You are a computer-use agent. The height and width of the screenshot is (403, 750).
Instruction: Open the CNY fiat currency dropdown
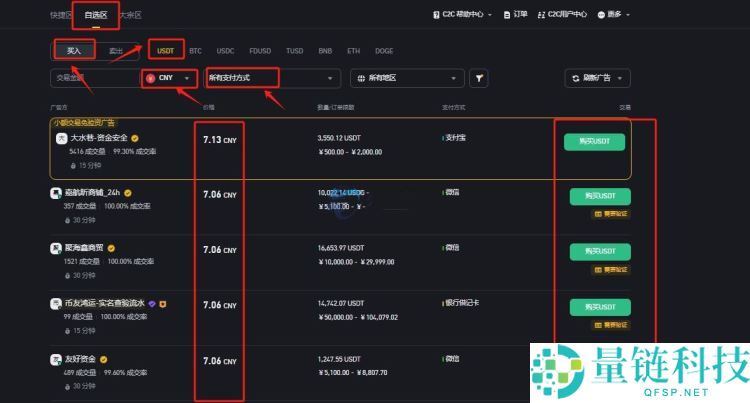tap(169, 78)
